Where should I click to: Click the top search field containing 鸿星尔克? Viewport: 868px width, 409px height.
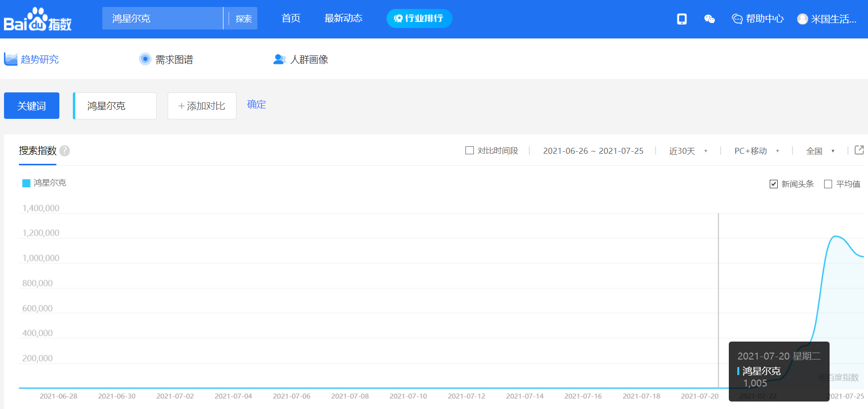[163, 18]
